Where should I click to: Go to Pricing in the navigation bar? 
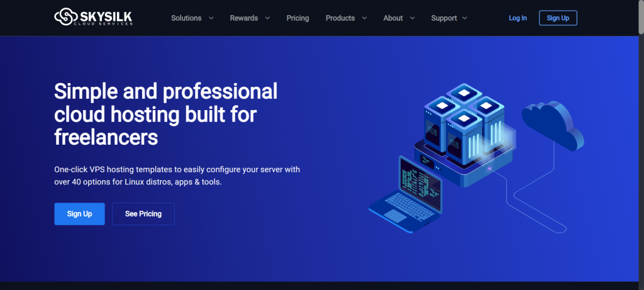297,18
